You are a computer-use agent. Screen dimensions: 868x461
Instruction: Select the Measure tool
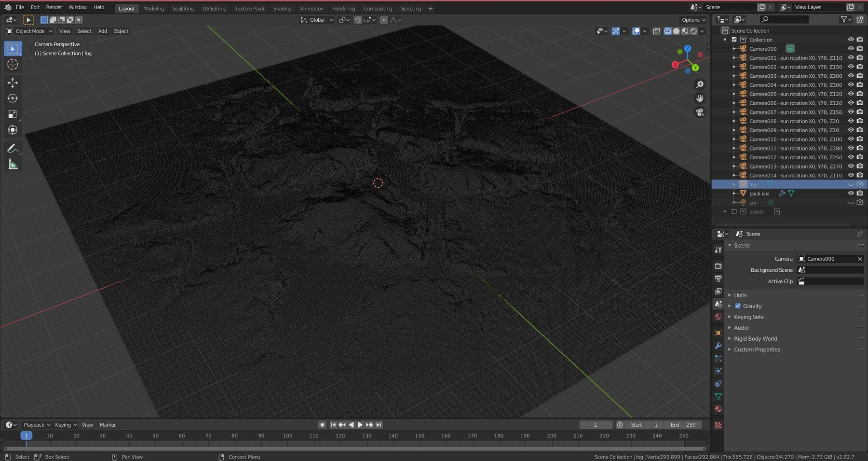pyautogui.click(x=13, y=164)
